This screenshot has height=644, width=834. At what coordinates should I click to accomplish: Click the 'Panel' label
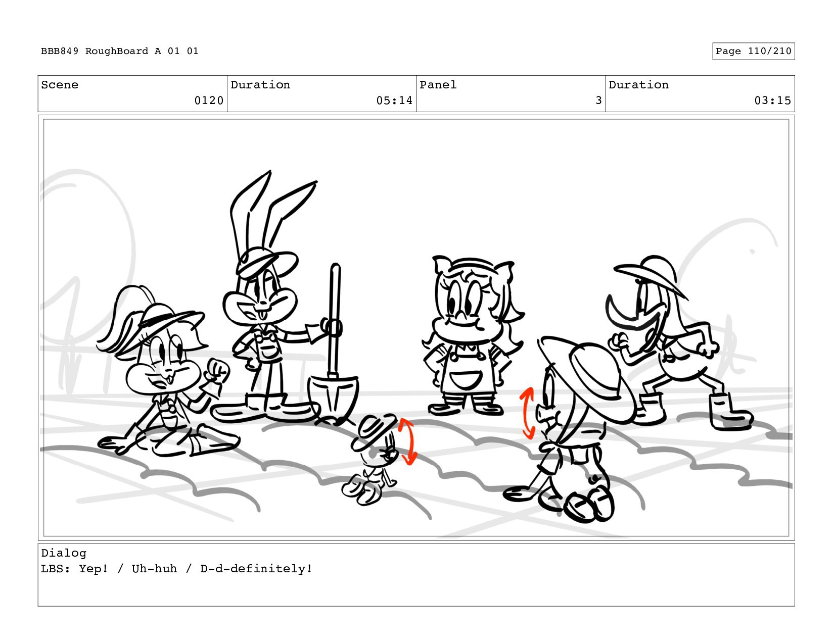[x=438, y=85]
